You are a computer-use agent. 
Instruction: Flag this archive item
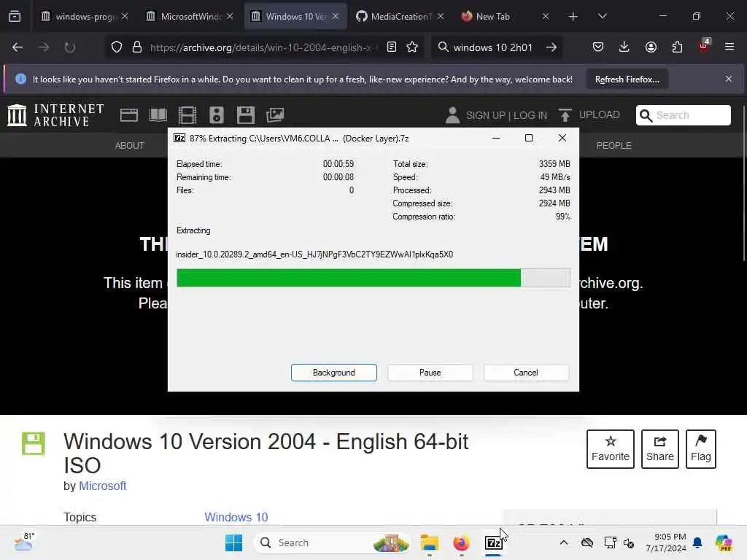pos(701,449)
